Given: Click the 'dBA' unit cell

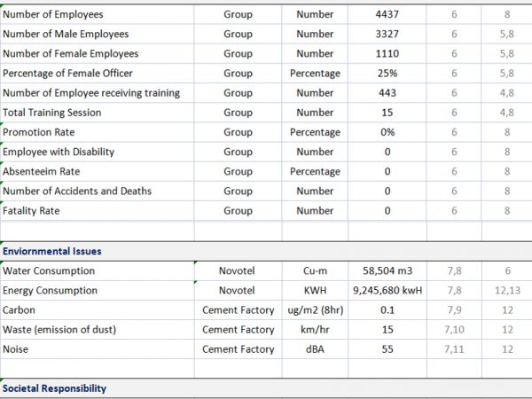Looking at the screenshot, I should point(315,350).
